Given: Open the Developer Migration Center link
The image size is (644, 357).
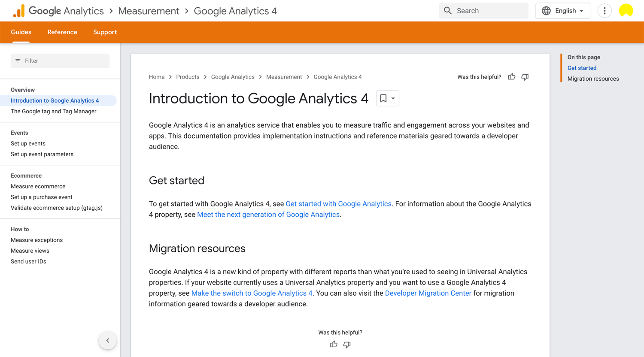Looking at the screenshot, I should click(428, 293).
